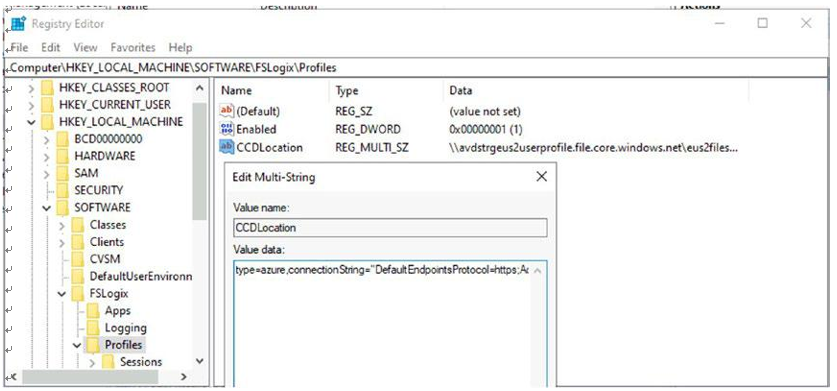This screenshot has width=837, height=391.
Task: Click the (Default) string value icon
Action: coord(227,111)
